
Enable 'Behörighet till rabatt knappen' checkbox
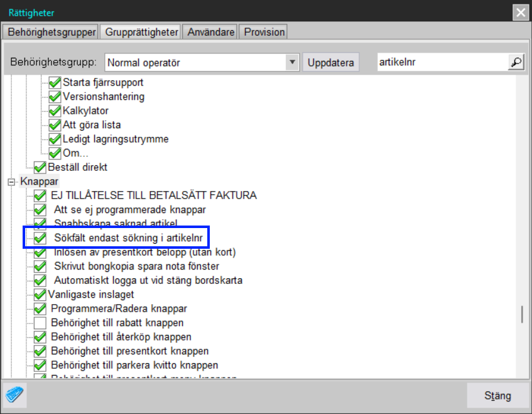[41, 323]
